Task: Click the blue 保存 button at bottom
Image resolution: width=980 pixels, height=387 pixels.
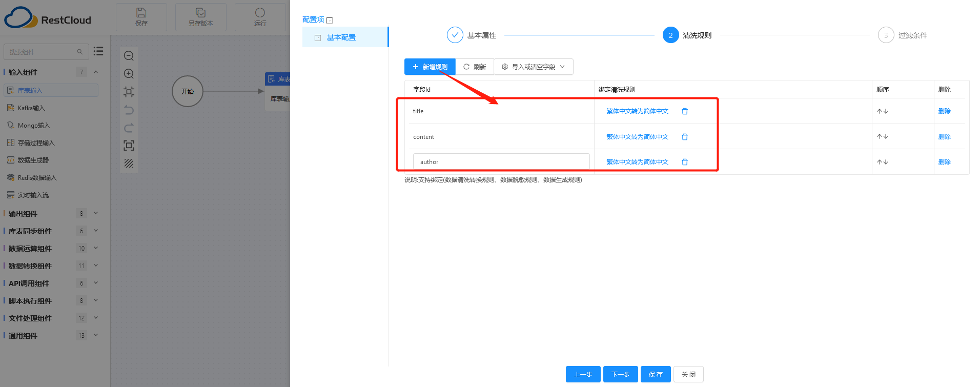Action: tap(656, 374)
